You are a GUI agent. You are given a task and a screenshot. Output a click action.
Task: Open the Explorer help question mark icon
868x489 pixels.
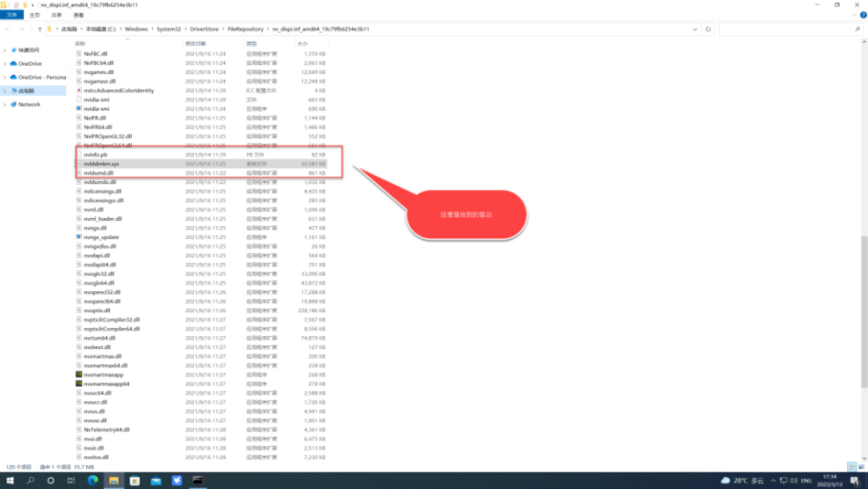pyautogui.click(x=863, y=15)
